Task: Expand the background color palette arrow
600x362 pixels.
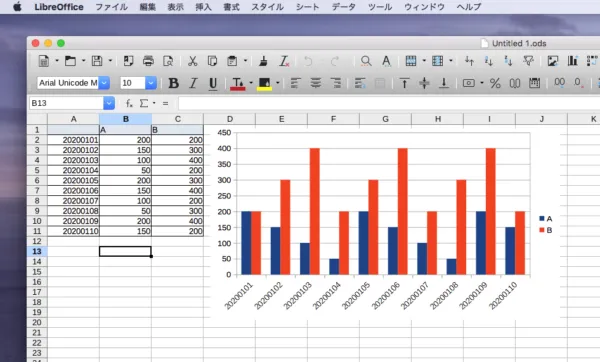Action: click(278, 83)
